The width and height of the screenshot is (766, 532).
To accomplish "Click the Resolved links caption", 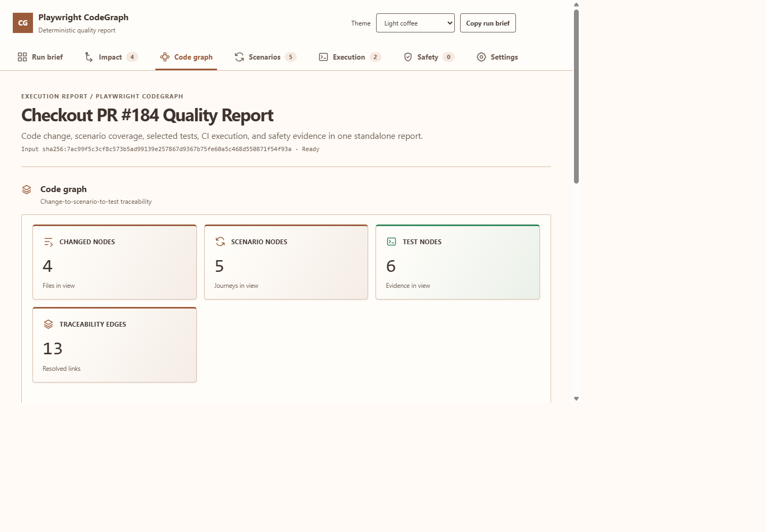I will pos(62,369).
